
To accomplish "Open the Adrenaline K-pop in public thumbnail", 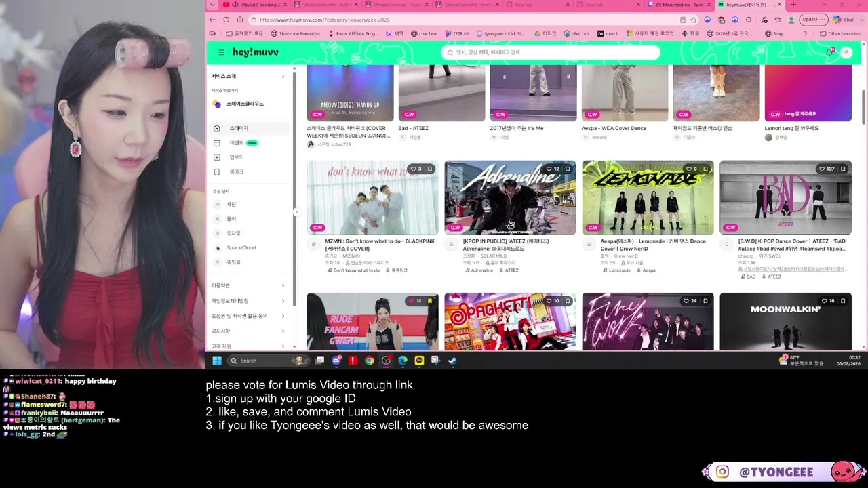I will click(510, 197).
